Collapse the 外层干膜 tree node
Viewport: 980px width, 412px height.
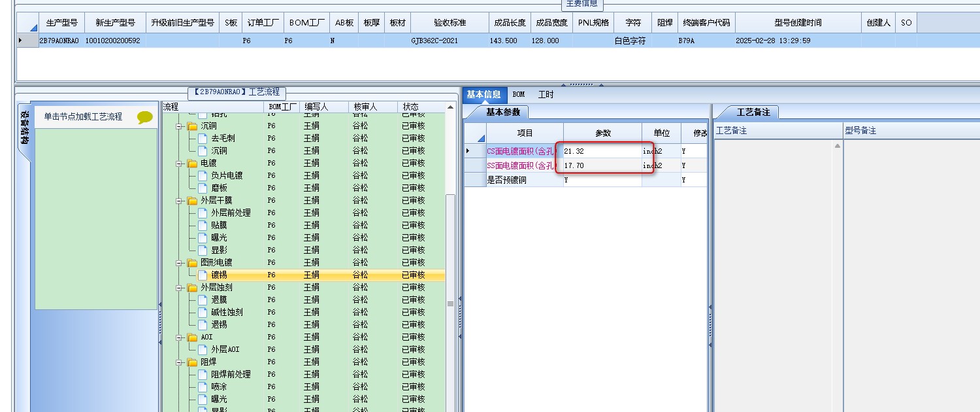tap(179, 201)
